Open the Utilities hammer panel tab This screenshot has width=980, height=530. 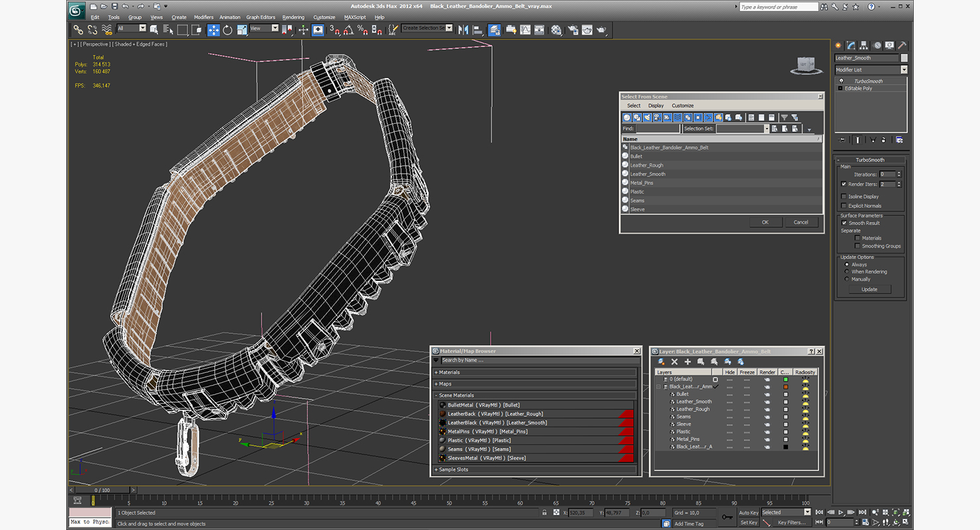click(x=902, y=46)
